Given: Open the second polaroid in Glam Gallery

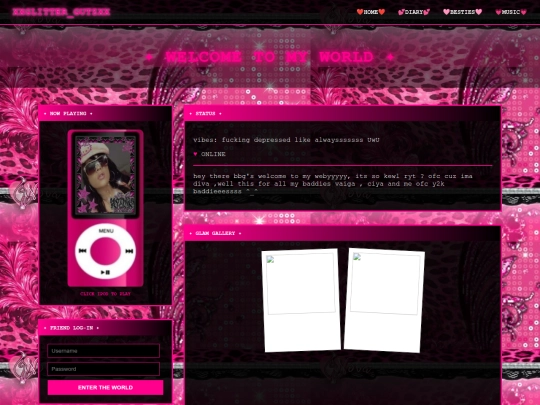Looking at the screenshot, I should pos(384,300).
